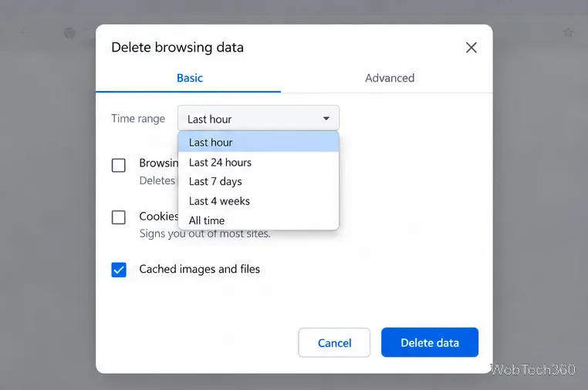This screenshot has width=588, height=390.
Task: Click the Delete data button
Action: click(430, 342)
